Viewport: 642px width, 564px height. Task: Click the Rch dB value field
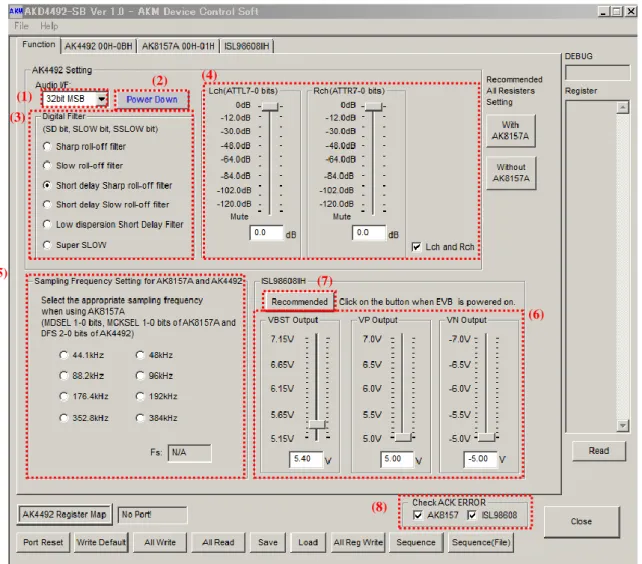tap(368, 233)
